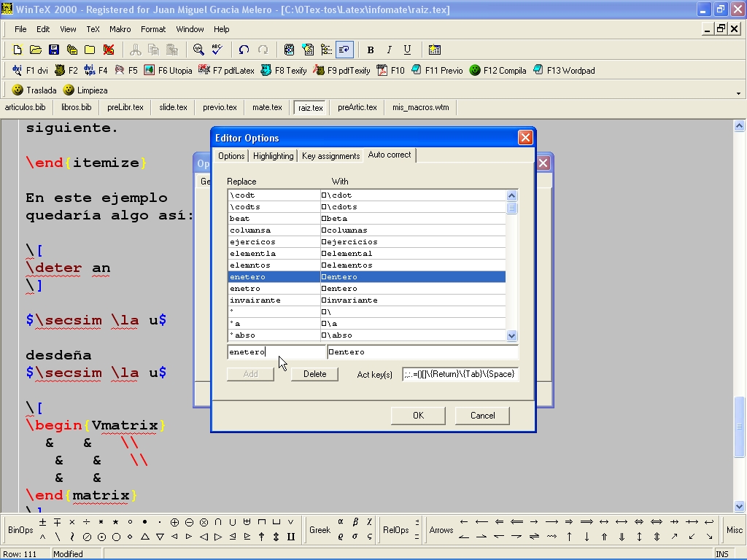Click the auto correct list's scroll-up arrow
Image resolution: width=747 pixels, height=560 pixels.
pos(511,195)
